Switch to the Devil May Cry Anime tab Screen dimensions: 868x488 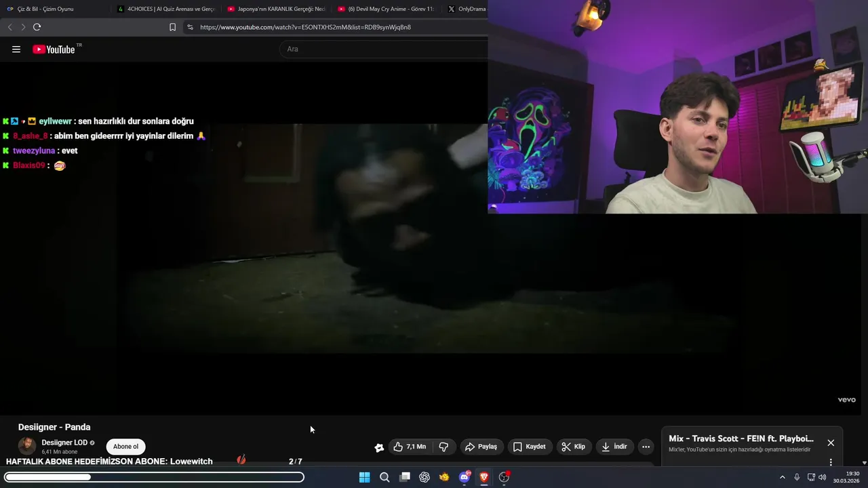[386, 9]
